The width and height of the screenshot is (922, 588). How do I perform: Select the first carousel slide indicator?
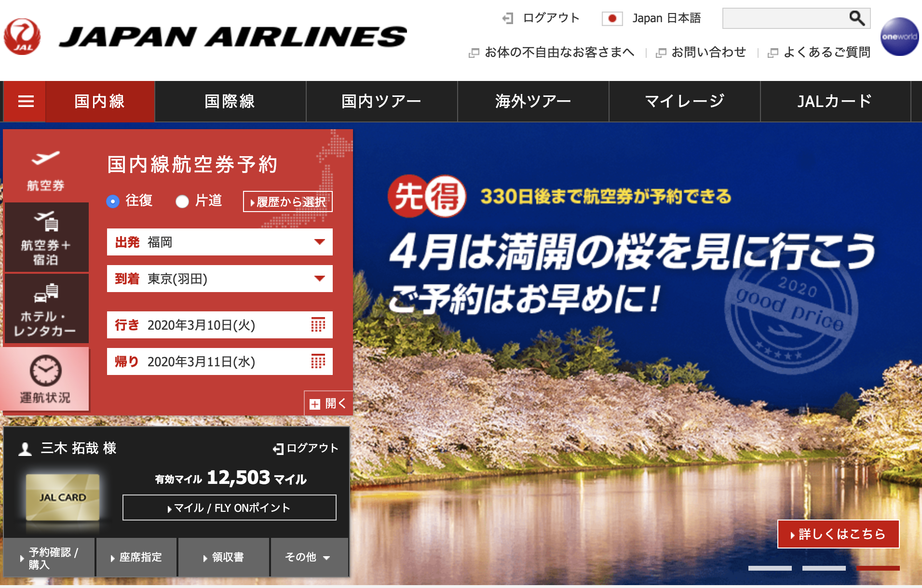pos(770,568)
